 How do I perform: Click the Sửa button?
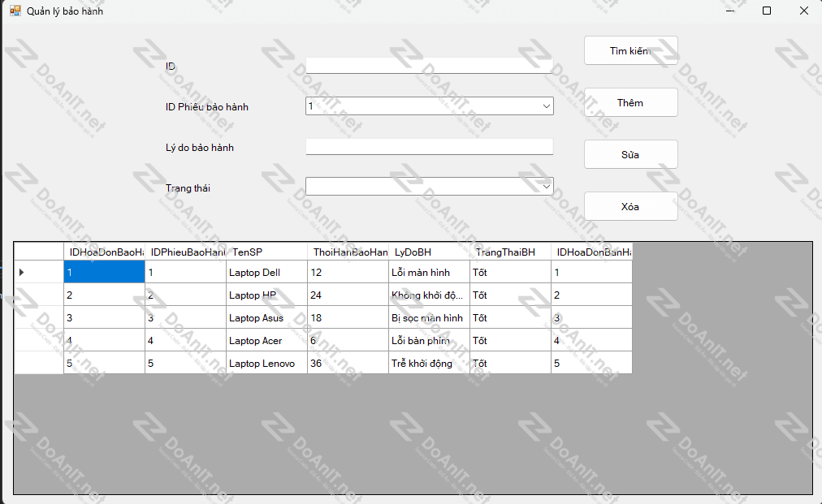pos(630,155)
